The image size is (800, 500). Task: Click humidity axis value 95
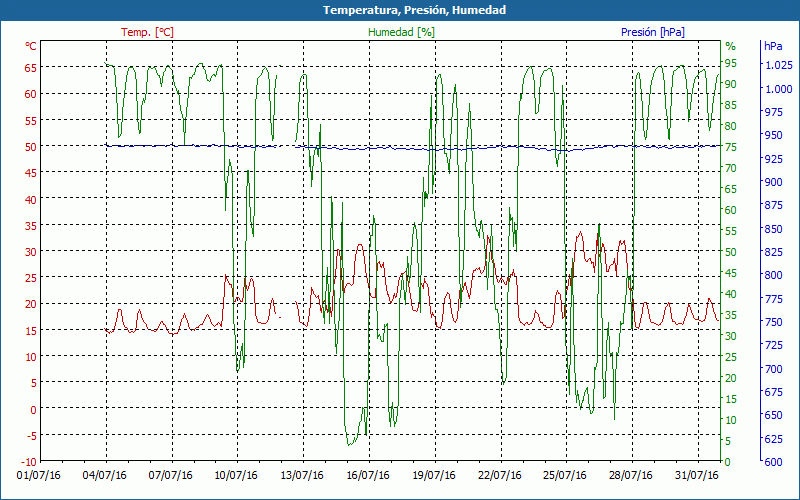coord(731,63)
